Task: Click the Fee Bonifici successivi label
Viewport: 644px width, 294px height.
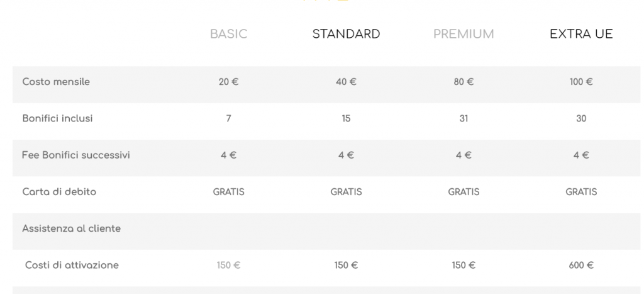Action: click(x=76, y=155)
